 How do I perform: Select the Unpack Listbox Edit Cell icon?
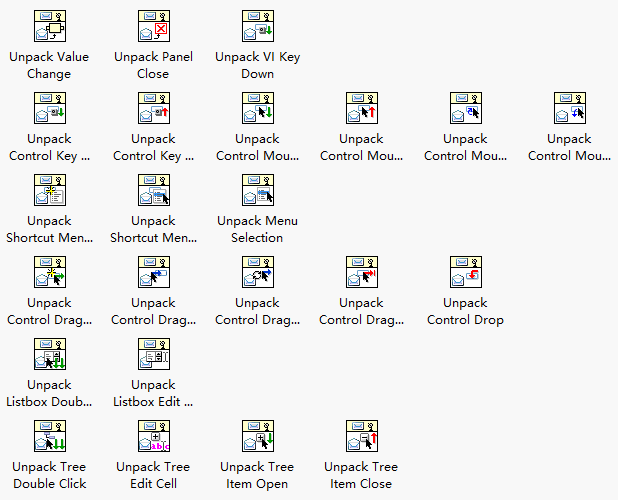click(154, 354)
